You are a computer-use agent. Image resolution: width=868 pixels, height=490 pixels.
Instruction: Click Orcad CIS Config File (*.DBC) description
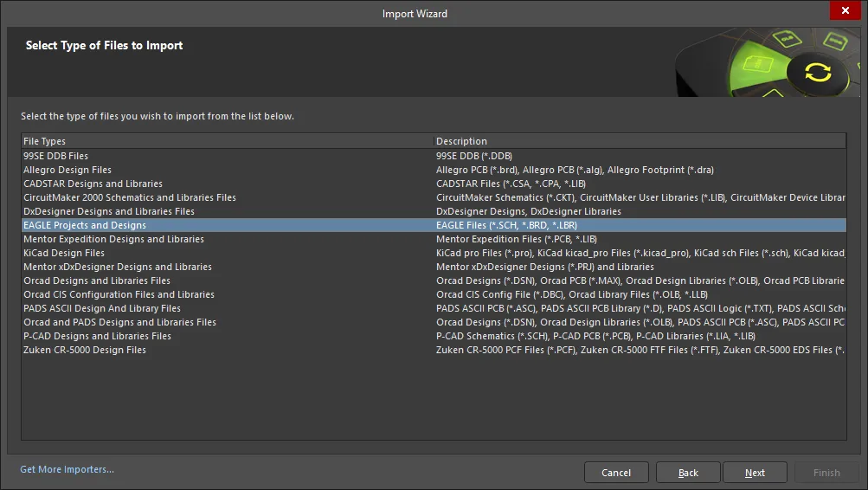(572, 294)
